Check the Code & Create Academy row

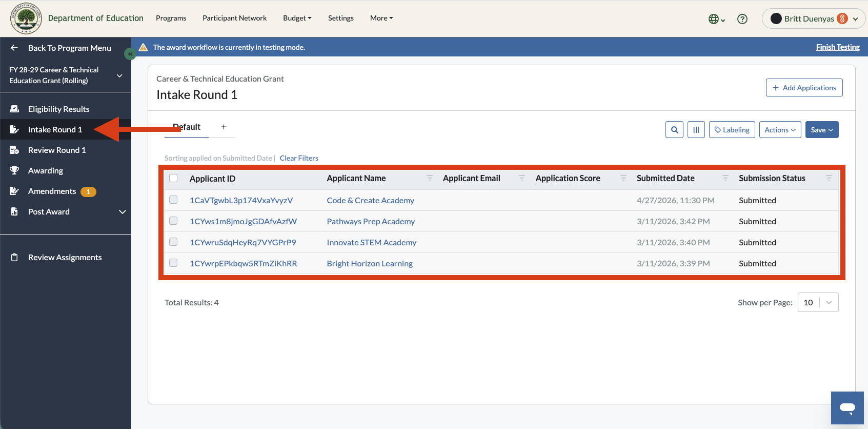pos(173,200)
